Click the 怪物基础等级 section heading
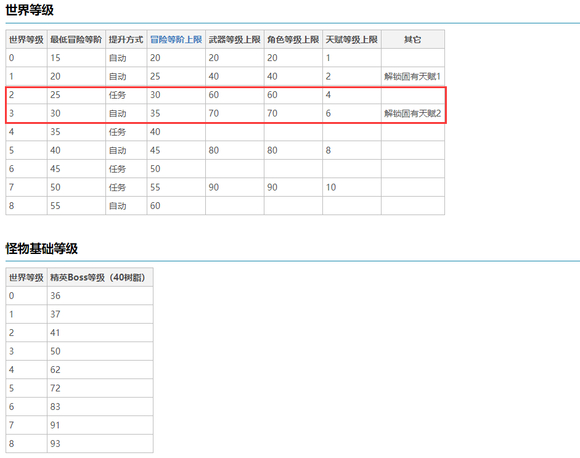Screen dimensions: 580x458 point(41,248)
